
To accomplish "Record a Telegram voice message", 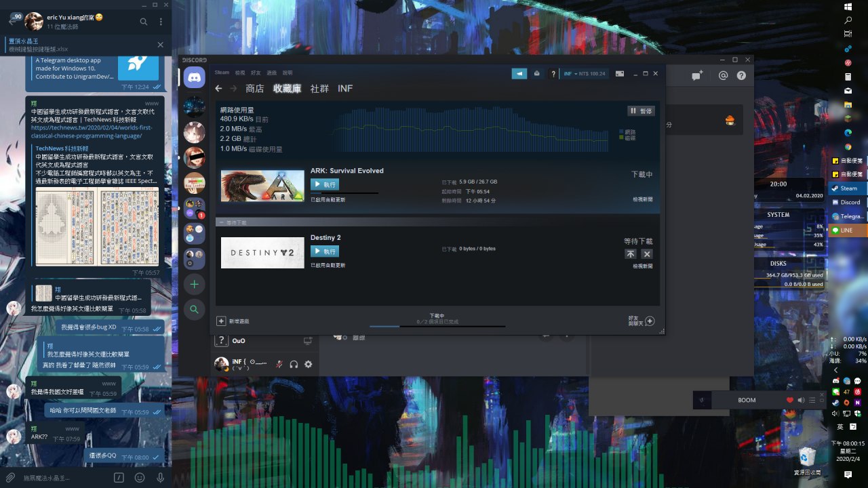I will (x=161, y=477).
